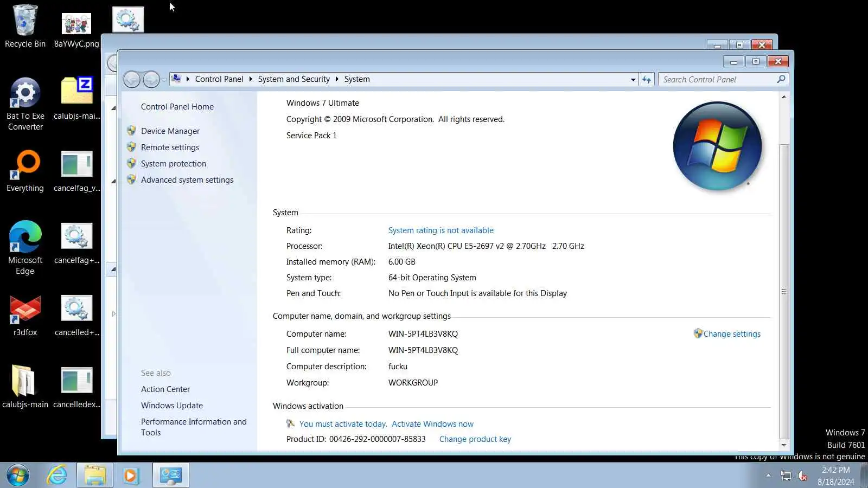Image resolution: width=868 pixels, height=488 pixels.
Task: Open the Windows Start menu
Action: (x=18, y=476)
